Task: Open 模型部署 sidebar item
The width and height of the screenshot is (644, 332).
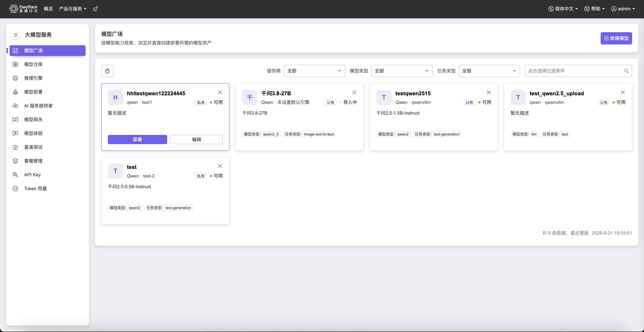Action: pos(48,92)
